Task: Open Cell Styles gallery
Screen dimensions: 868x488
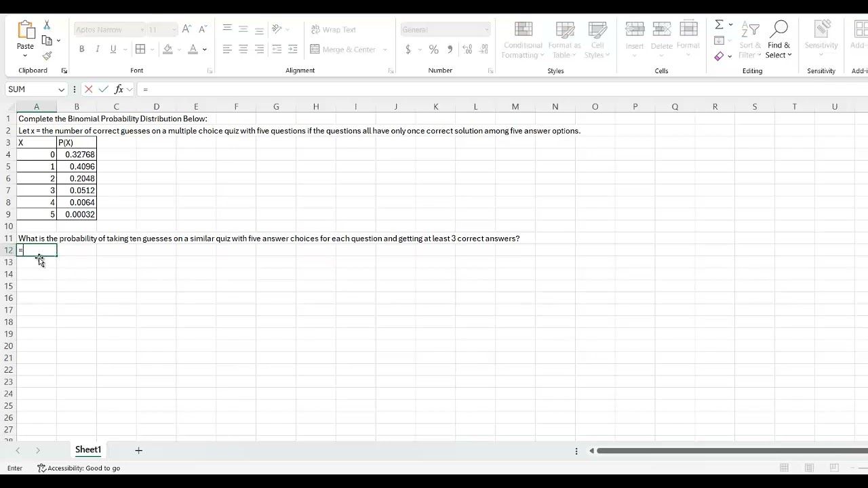Action: point(597,40)
